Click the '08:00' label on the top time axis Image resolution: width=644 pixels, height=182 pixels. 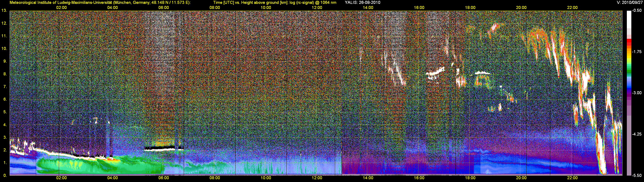coord(214,7)
